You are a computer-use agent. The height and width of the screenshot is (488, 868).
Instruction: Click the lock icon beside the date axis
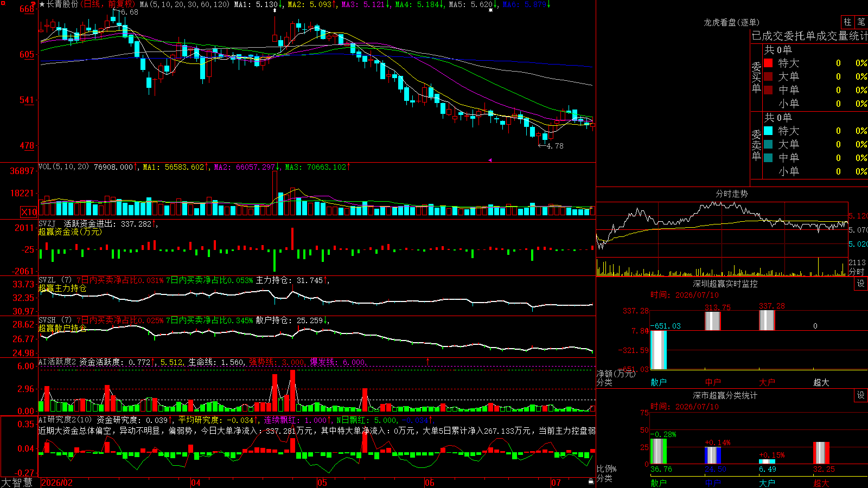591,481
